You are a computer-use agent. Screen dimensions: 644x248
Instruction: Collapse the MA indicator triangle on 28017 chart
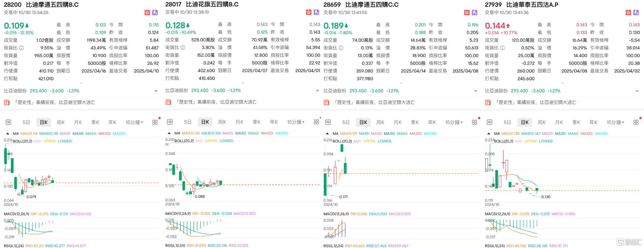(x=169, y=133)
